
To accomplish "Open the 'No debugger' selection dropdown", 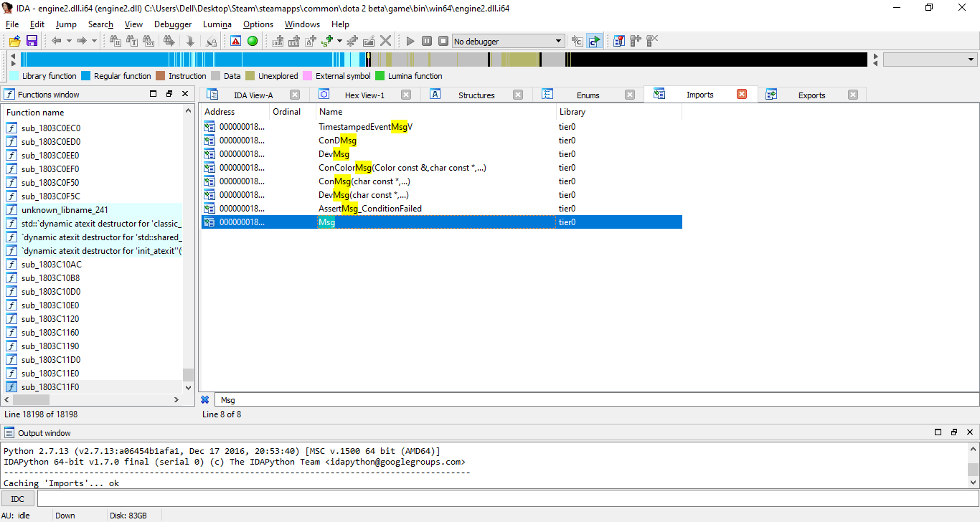I will point(508,41).
